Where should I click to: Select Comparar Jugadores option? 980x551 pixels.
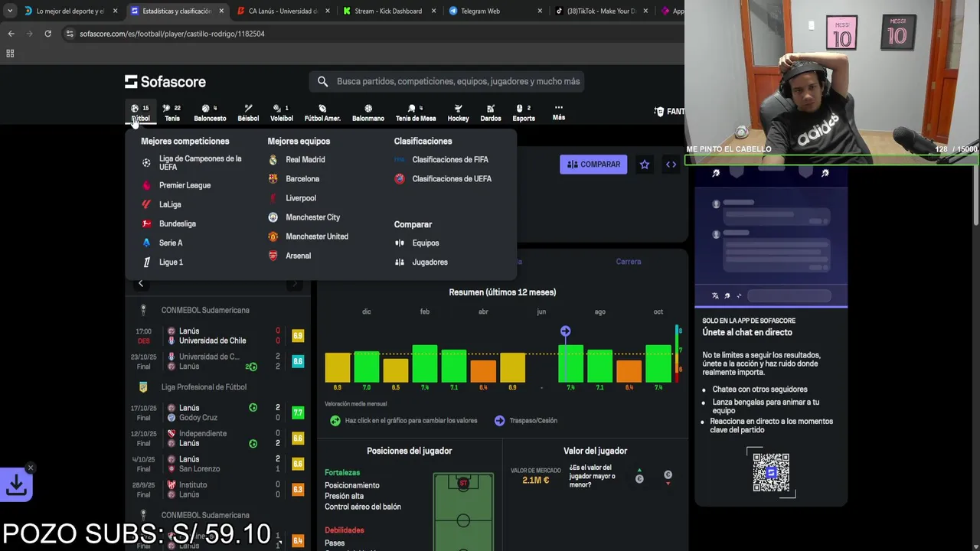coord(421,262)
